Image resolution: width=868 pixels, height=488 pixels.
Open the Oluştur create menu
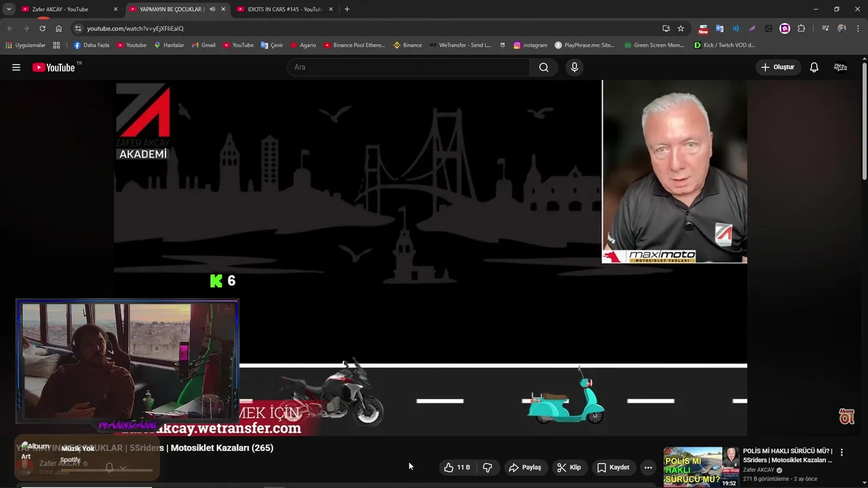777,67
